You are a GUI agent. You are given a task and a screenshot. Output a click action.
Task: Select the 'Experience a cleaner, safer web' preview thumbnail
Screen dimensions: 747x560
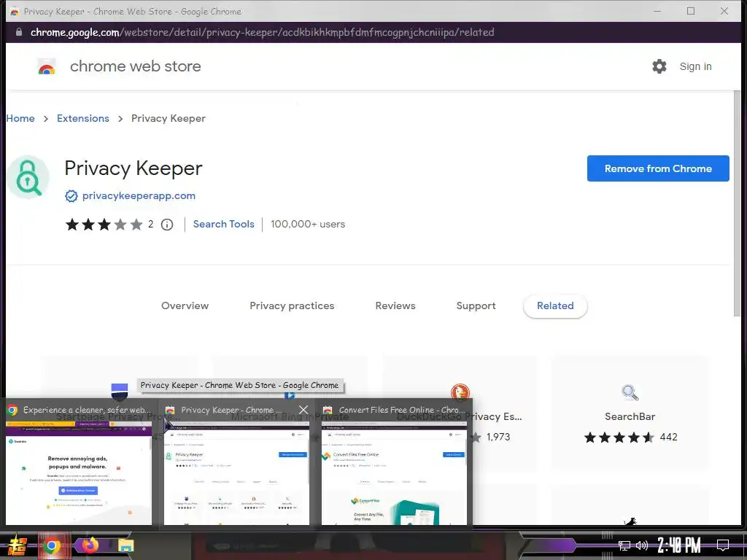(x=79, y=472)
